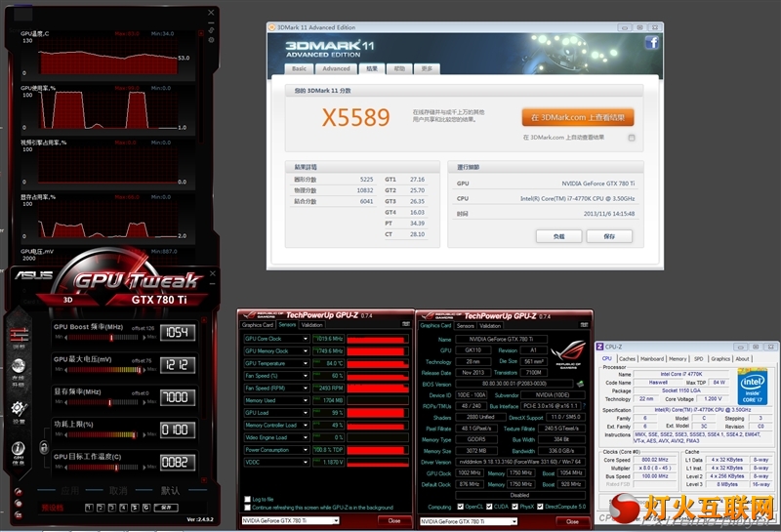Click the increase arrow on GPU Boost clock slider
The image size is (781, 532).
click(144, 337)
